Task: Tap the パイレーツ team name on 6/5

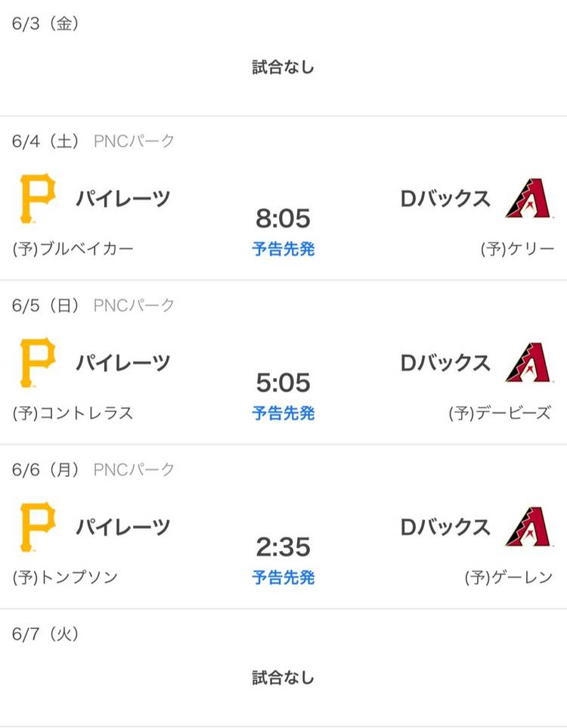Action: click(x=122, y=363)
